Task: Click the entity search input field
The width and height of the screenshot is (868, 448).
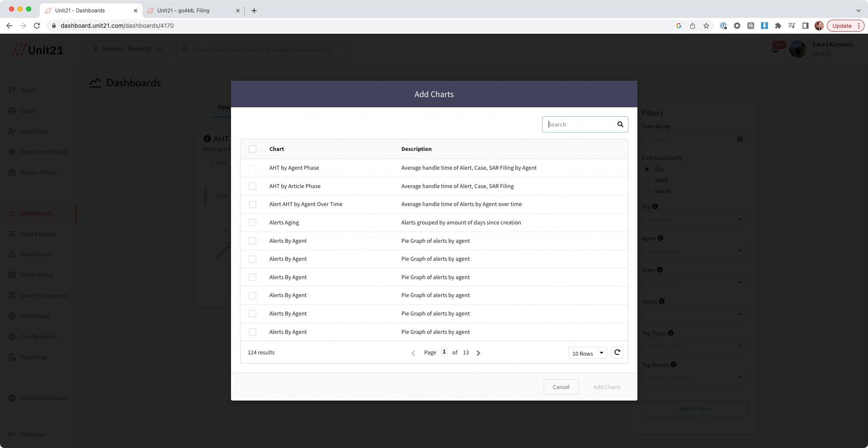Action: pyautogui.click(x=261, y=49)
